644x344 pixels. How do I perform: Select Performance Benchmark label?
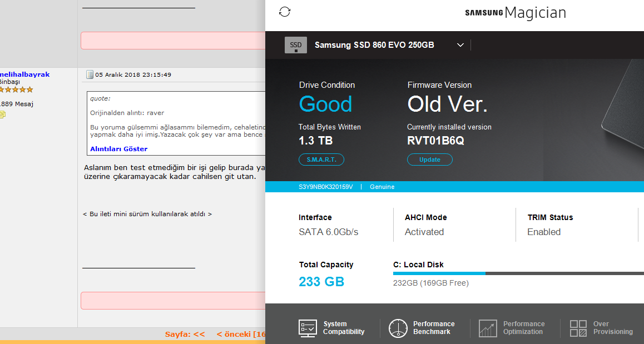[434, 327]
